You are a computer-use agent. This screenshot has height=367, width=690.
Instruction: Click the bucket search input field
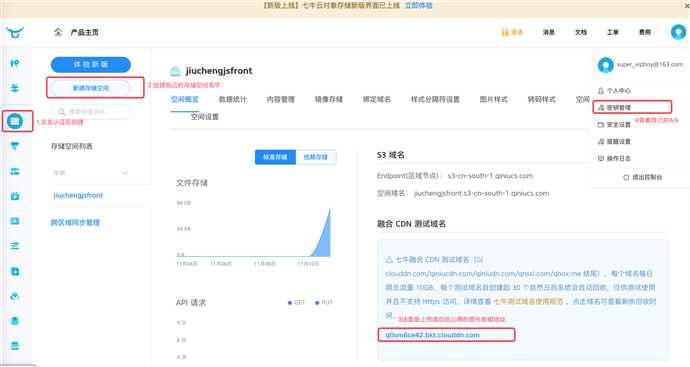coord(91,112)
